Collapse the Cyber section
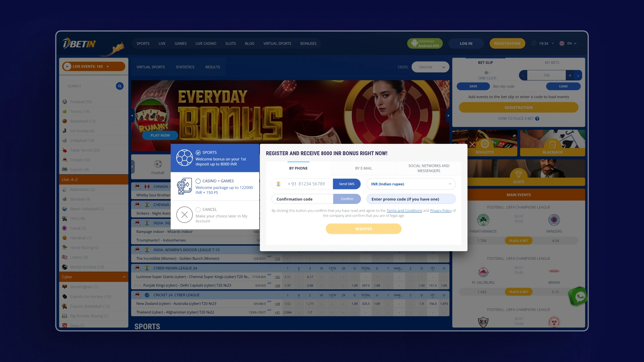This screenshot has width=644, height=362. (124, 277)
